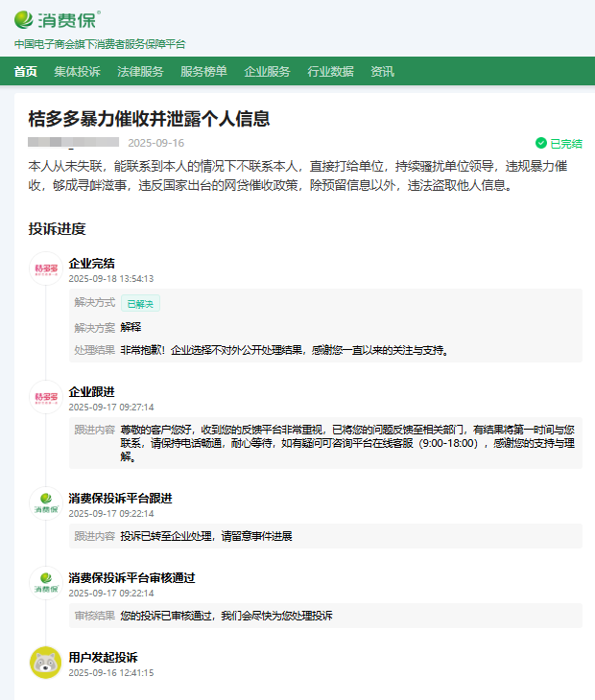
Task: Open the 集体投诉 menu item
Action: click(78, 71)
